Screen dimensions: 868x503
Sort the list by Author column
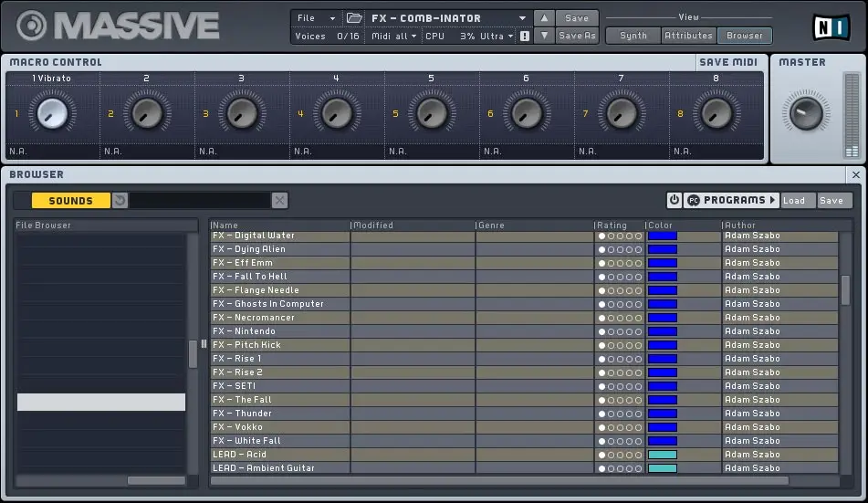point(780,225)
